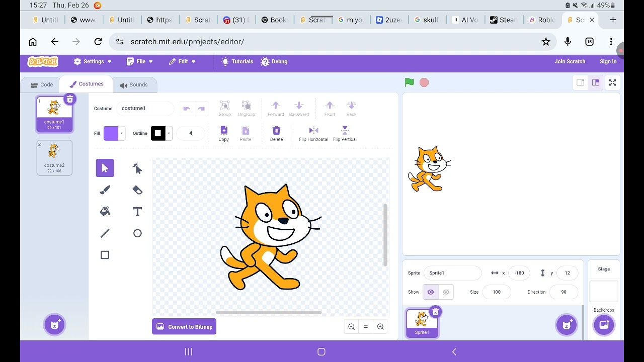This screenshot has width=644, height=362.
Task: Zoom in on the costume canvas
Action: (x=380, y=327)
